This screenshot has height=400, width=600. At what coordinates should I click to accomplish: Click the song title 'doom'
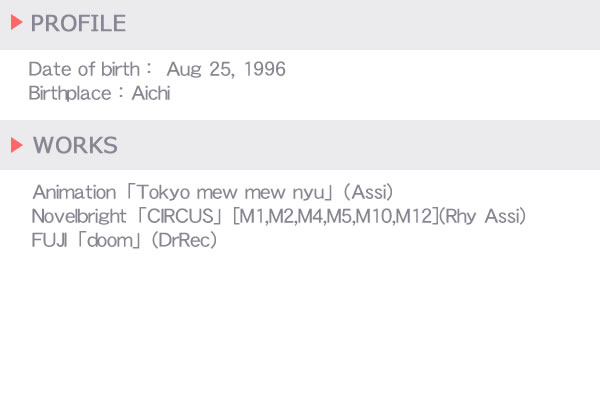[x=109, y=240]
